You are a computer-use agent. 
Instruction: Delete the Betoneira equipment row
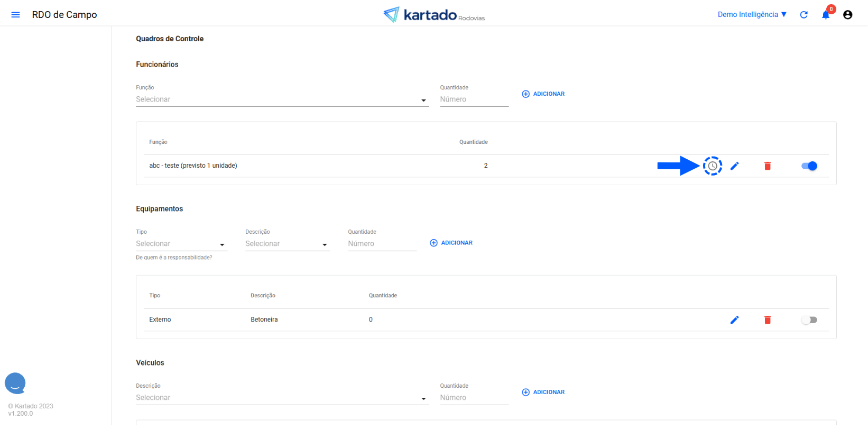(767, 320)
